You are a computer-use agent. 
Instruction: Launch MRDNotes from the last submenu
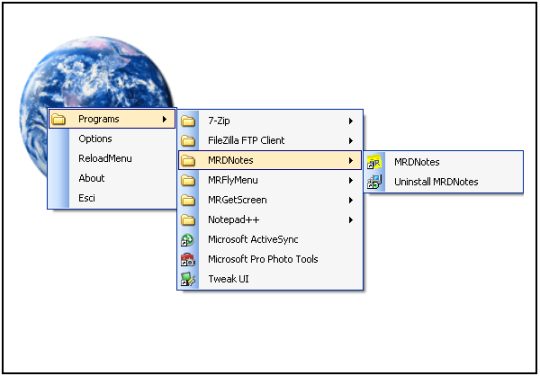pyautogui.click(x=417, y=162)
